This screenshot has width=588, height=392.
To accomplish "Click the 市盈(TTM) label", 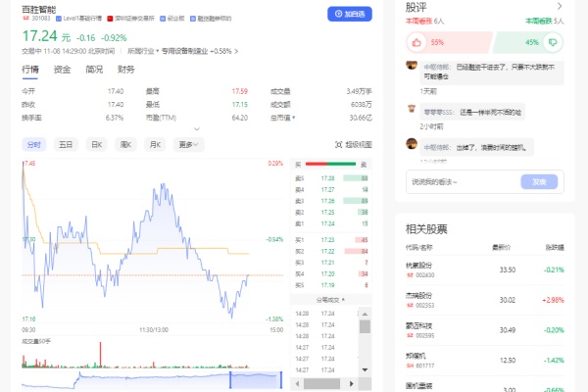I will click(161, 118).
